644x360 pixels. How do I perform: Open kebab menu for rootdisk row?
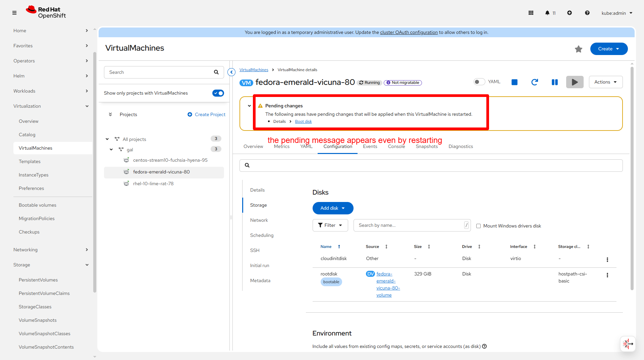coord(607,275)
